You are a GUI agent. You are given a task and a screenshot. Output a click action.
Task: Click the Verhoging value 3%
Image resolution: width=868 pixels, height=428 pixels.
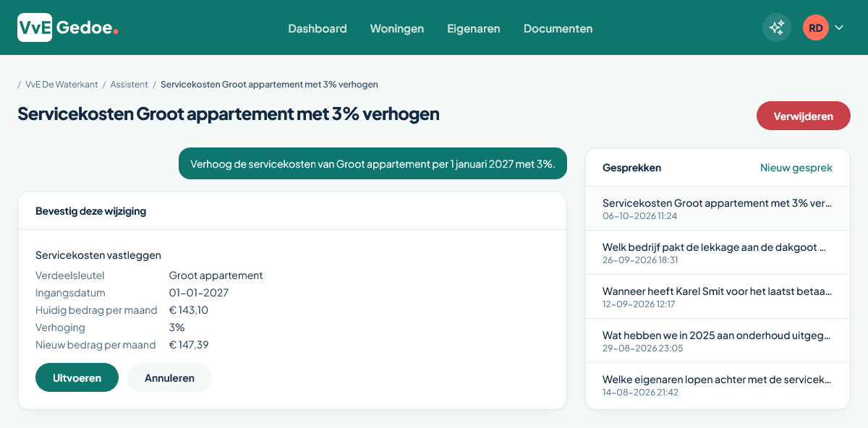pyautogui.click(x=176, y=328)
